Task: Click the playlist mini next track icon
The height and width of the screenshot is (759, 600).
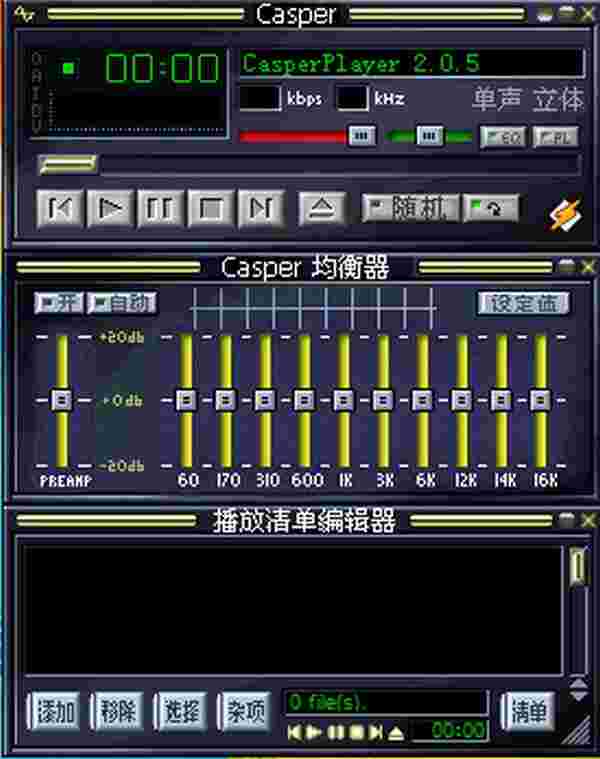Action: coord(376,732)
